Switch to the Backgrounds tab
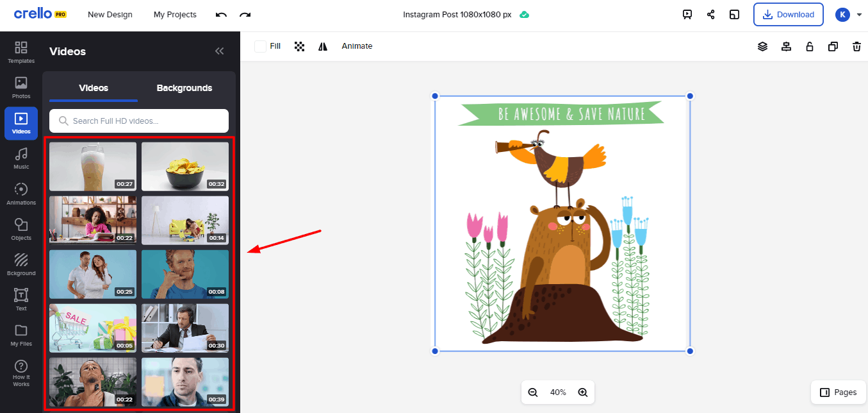This screenshot has height=413, width=868. 184,88
